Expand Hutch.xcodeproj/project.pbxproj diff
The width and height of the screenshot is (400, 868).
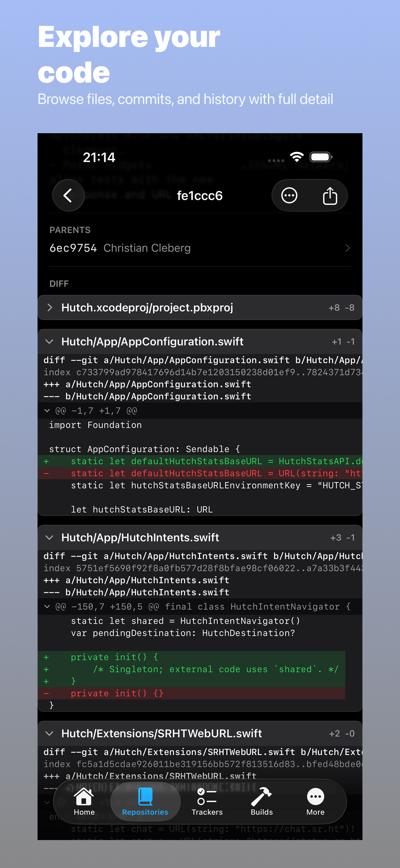coord(200,308)
